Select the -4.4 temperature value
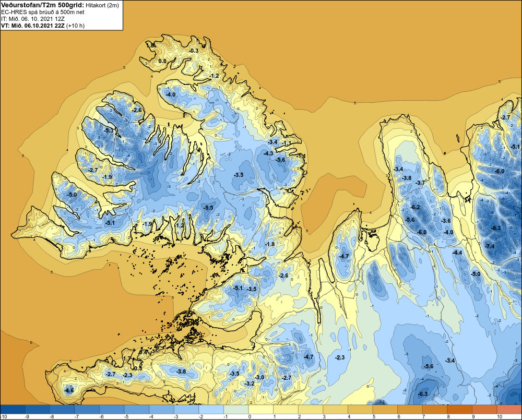The height and width of the screenshot is (420, 522). [x=457, y=253]
